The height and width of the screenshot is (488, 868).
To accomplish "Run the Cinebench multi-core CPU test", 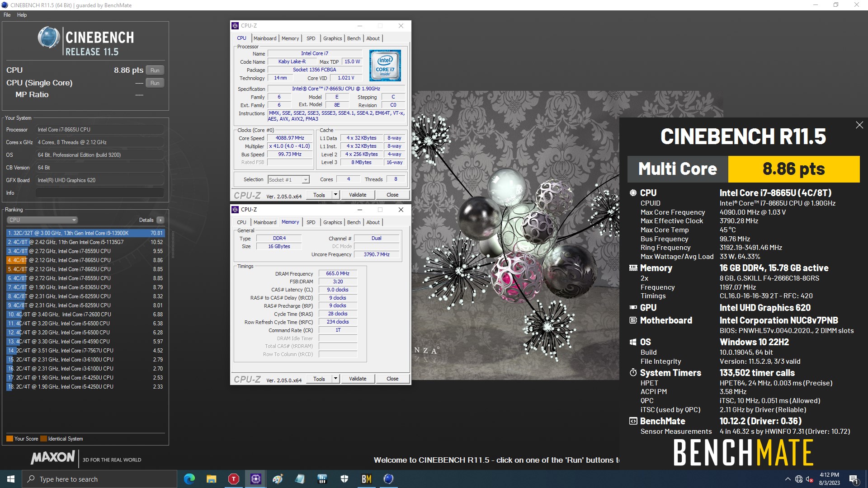I will click(155, 70).
